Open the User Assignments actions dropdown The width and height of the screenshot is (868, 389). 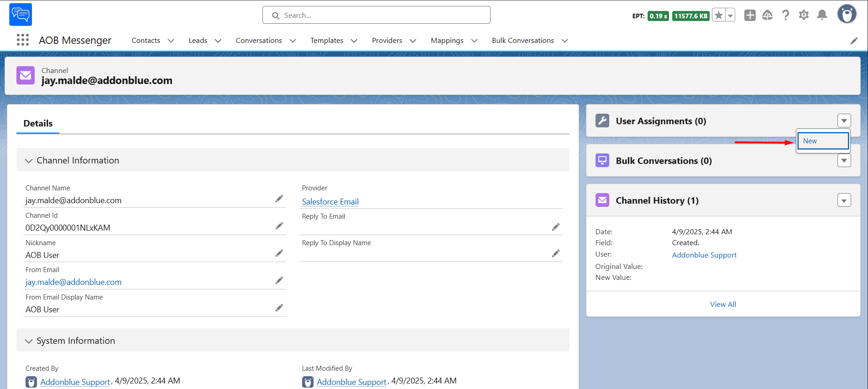coord(844,121)
